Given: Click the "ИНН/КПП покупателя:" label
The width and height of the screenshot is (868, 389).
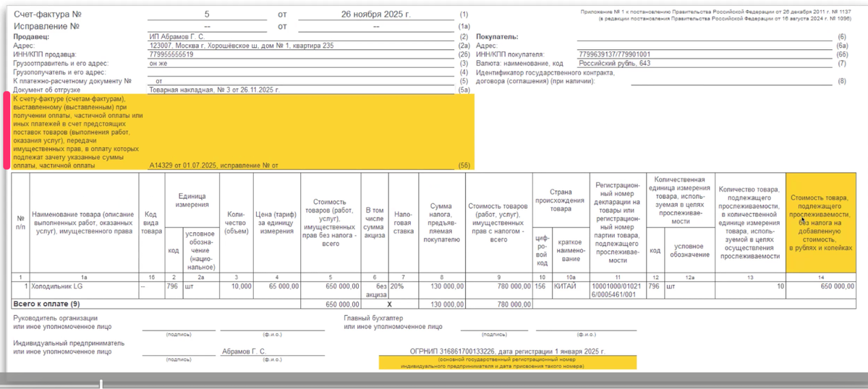Looking at the screenshot, I should pos(510,54).
